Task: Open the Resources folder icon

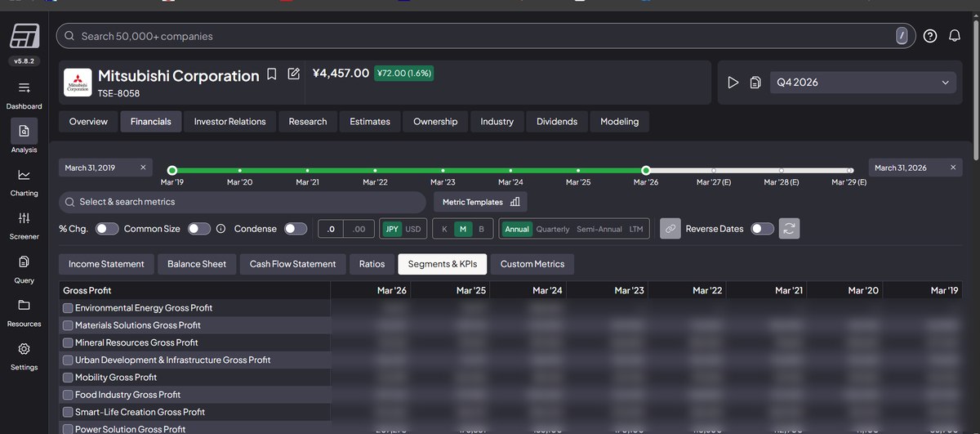Action: point(24,305)
